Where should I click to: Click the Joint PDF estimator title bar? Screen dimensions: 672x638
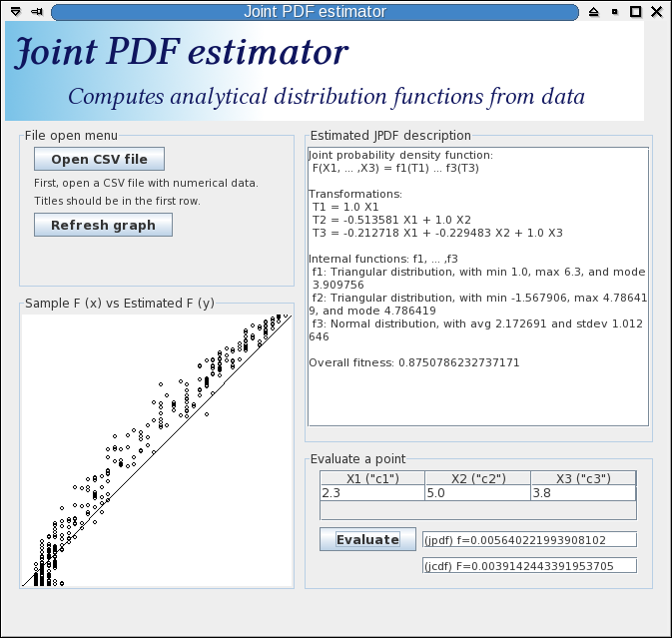pos(315,12)
